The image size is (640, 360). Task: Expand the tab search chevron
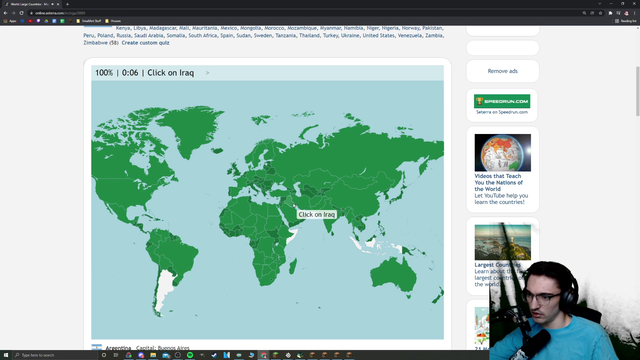pyautogui.click(x=600, y=4)
